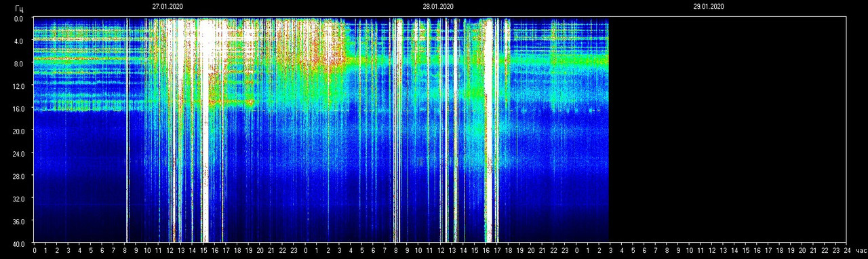The width and height of the screenshot is (868, 259).
Task: Click the Гц frequency axis unit label
Action: (19, 8)
